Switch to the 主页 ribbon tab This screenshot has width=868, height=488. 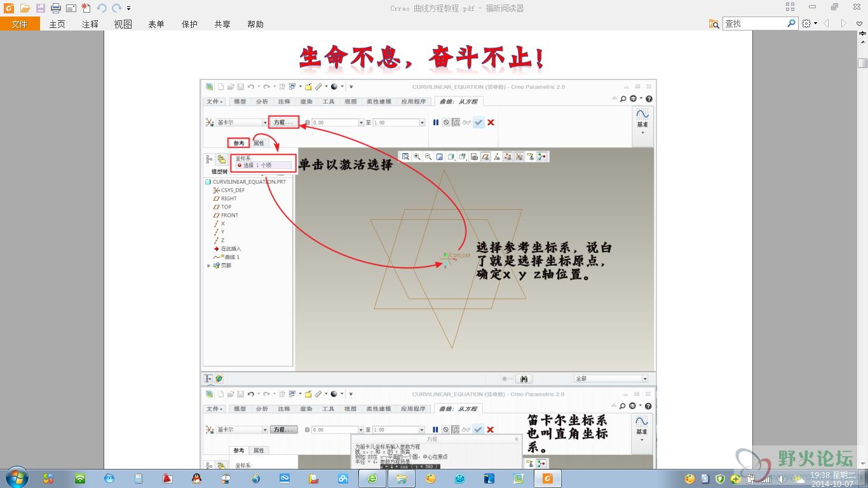[x=57, y=24]
